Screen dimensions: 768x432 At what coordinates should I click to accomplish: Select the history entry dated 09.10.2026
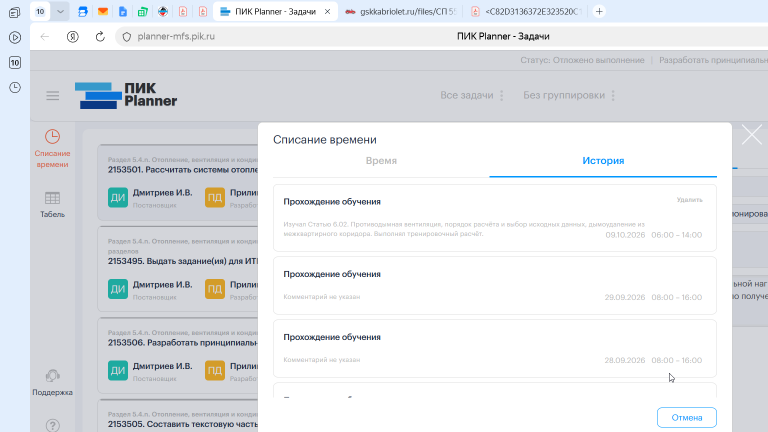pos(495,218)
